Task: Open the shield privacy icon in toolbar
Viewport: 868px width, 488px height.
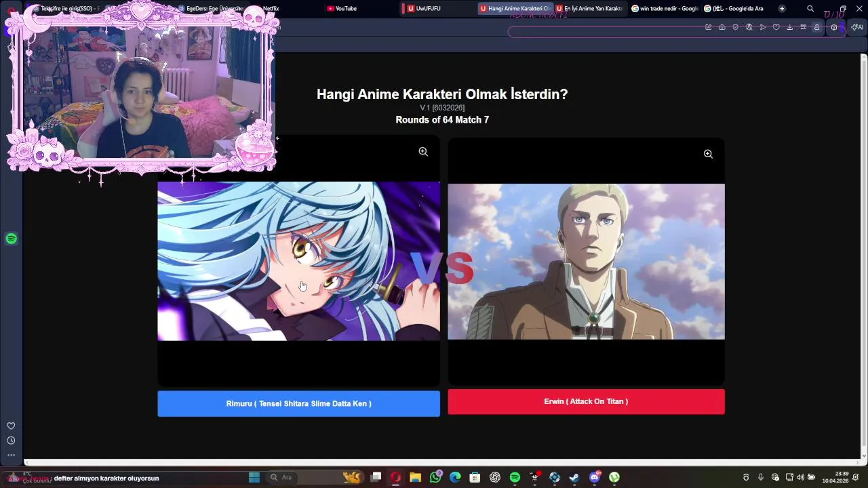Action: click(x=736, y=27)
